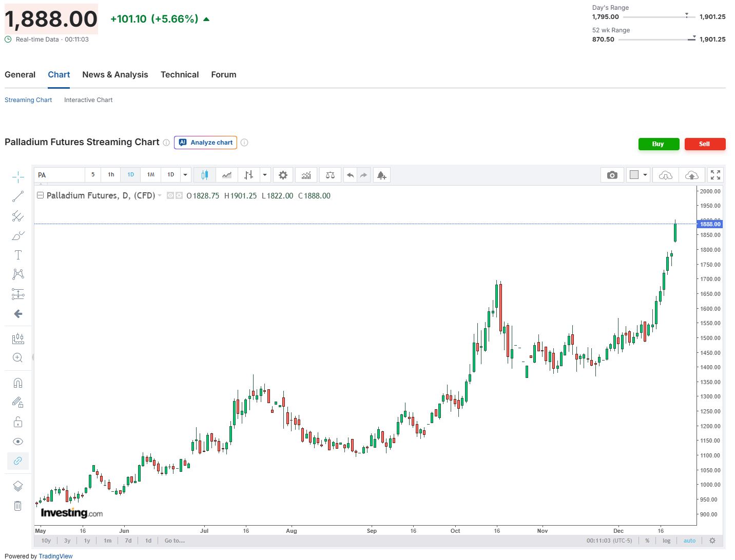Open the Go to date selector
The width and height of the screenshot is (735, 560).
tap(175, 541)
